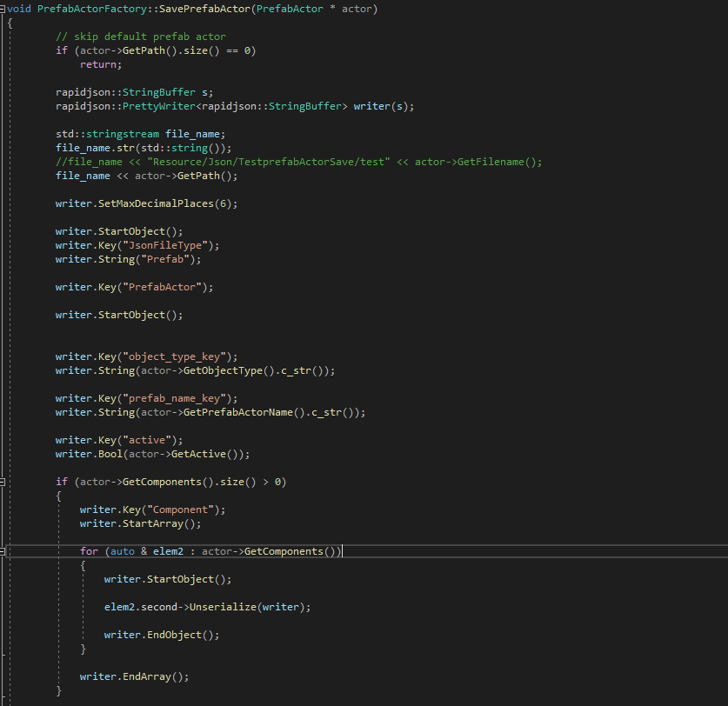Viewport: 728px width, 706px height.
Task: Click 'writer.StartArray();' line
Action: 140,524
